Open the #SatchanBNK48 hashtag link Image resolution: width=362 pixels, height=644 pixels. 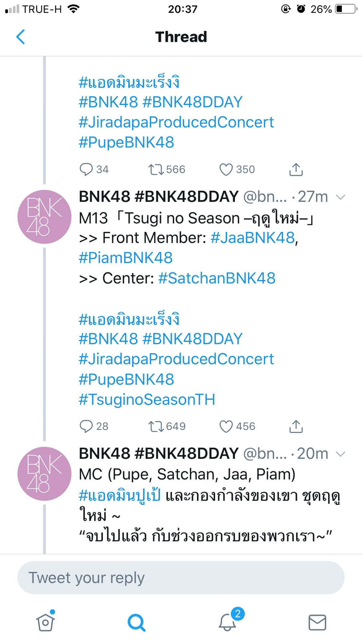pos(217,278)
